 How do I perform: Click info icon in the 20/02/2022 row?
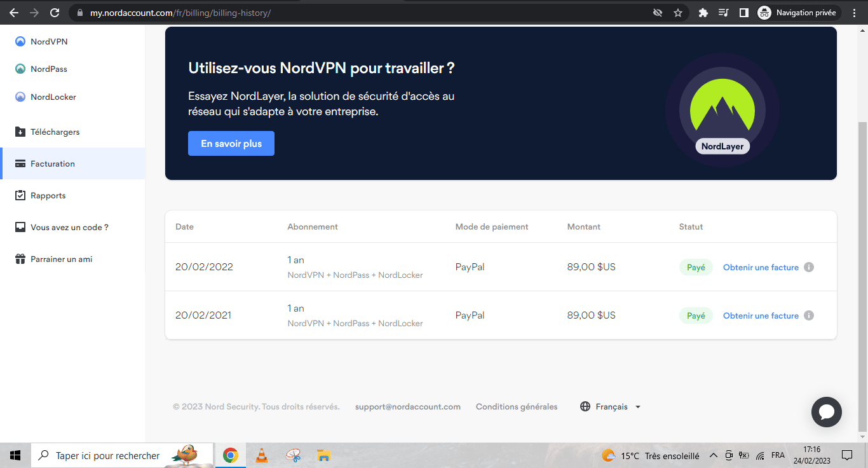809,267
